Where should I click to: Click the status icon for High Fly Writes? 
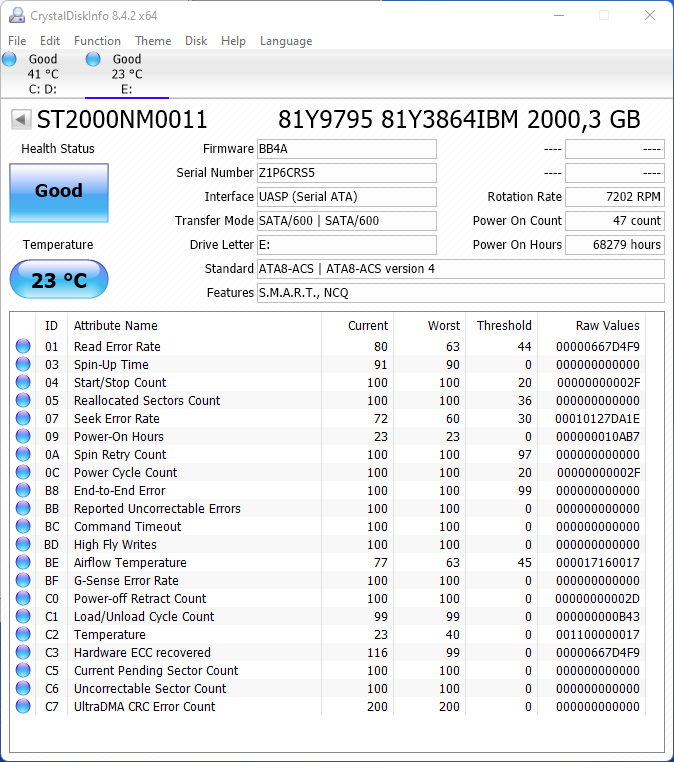tap(23, 544)
